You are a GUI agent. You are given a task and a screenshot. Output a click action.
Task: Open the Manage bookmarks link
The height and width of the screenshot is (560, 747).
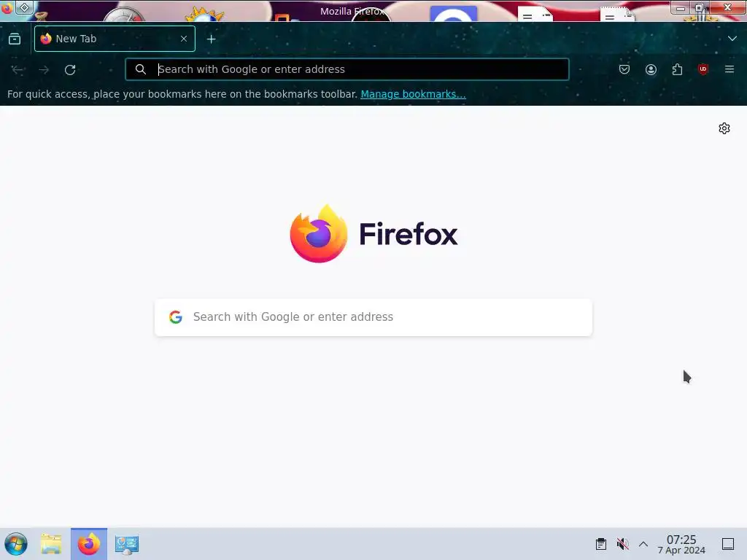point(413,94)
